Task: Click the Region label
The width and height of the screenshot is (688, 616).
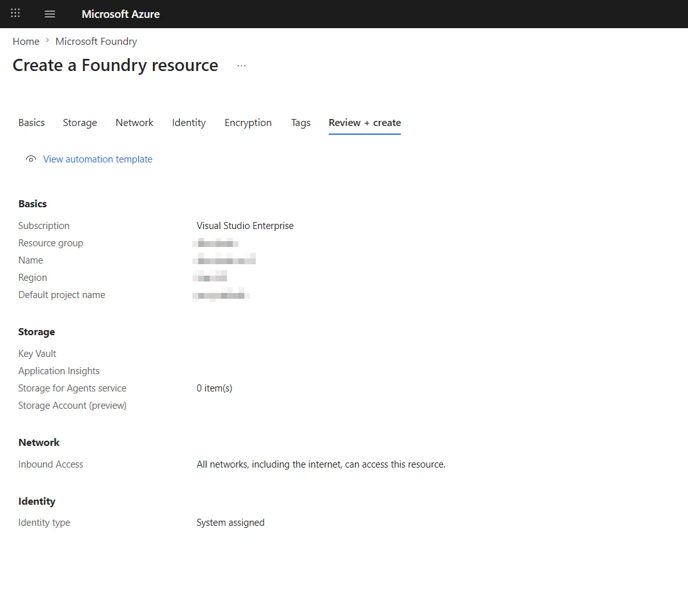Action: [x=33, y=278]
